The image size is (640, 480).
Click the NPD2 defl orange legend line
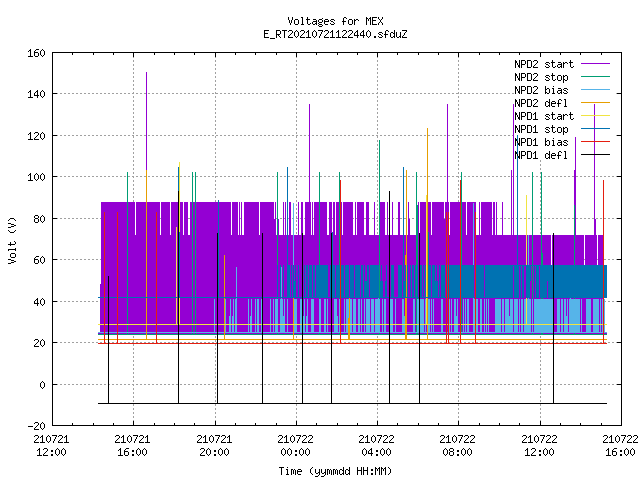595,103
